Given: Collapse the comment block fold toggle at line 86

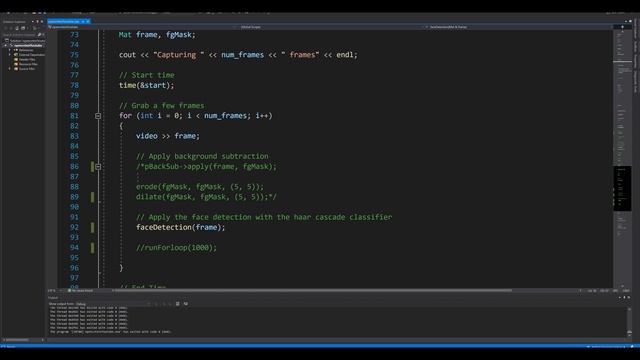Looking at the screenshot, I should pos(98,167).
